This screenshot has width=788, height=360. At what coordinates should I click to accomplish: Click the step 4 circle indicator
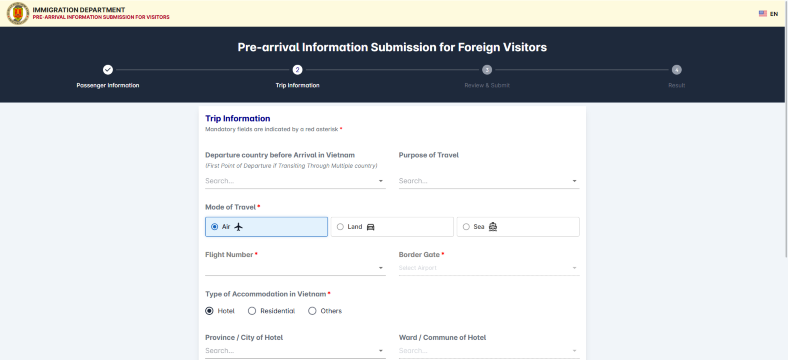tap(677, 70)
